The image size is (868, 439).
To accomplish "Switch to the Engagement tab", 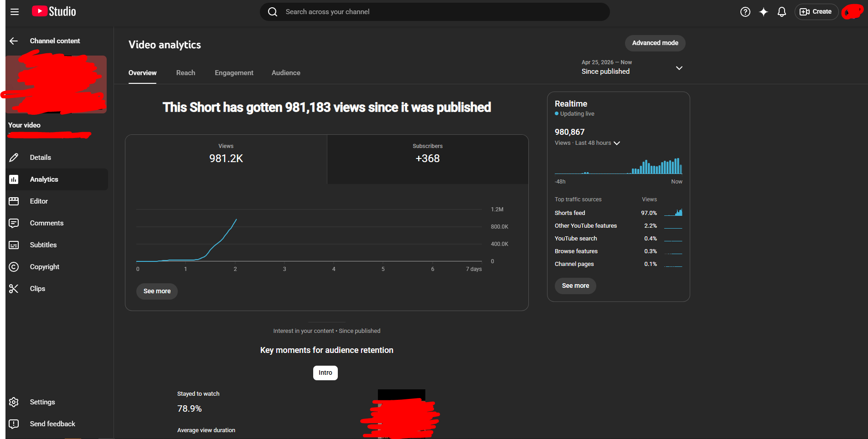I will click(234, 73).
